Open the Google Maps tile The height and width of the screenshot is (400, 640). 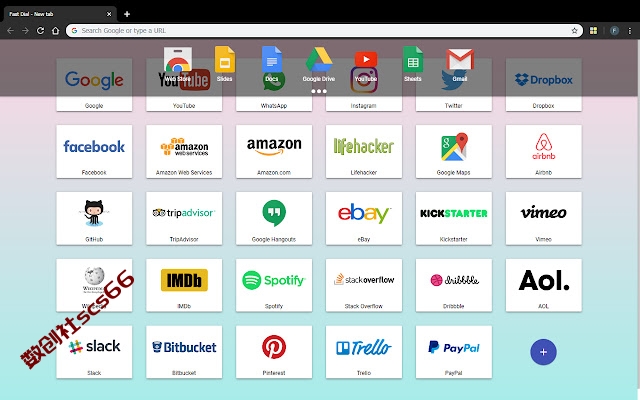[453, 151]
